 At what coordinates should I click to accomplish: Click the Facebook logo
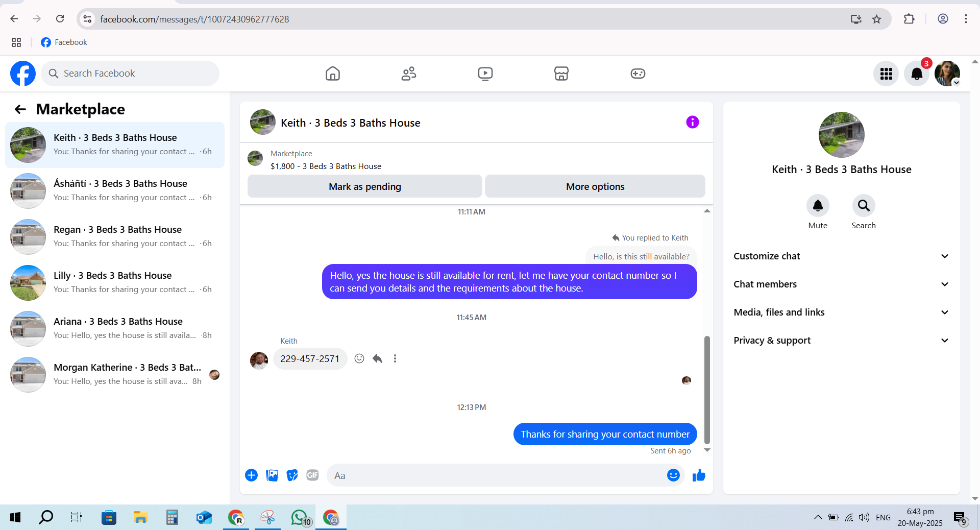click(x=23, y=74)
